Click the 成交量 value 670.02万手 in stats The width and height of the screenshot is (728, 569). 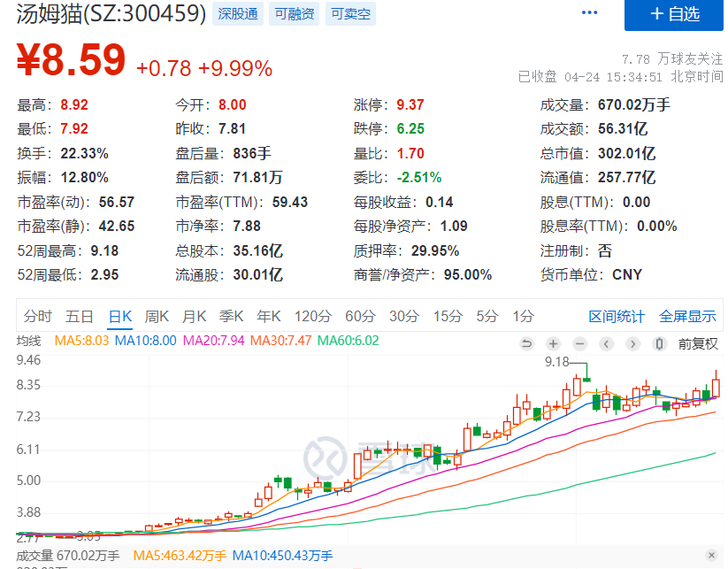(x=634, y=105)
